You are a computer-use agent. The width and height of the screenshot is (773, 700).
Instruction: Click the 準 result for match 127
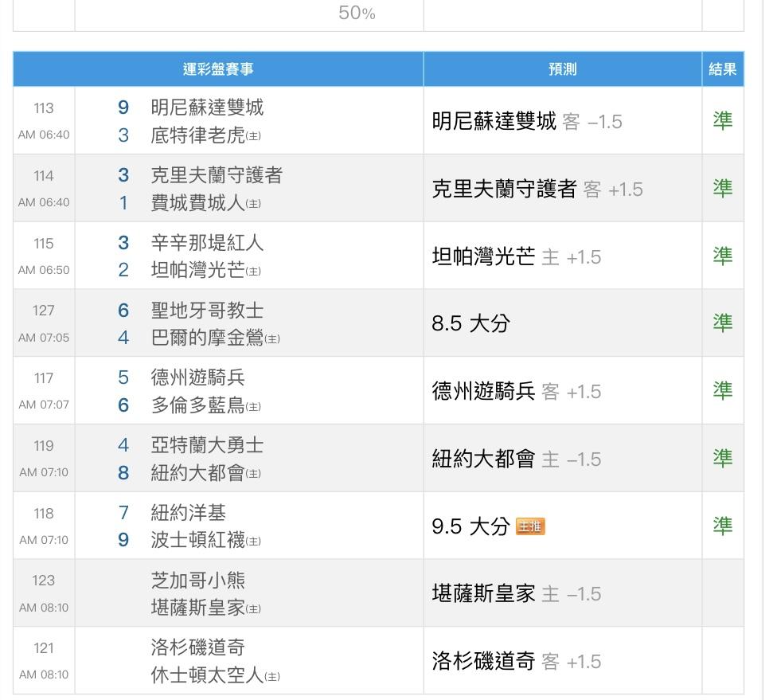pyautogui.click(x=723, y=323)
